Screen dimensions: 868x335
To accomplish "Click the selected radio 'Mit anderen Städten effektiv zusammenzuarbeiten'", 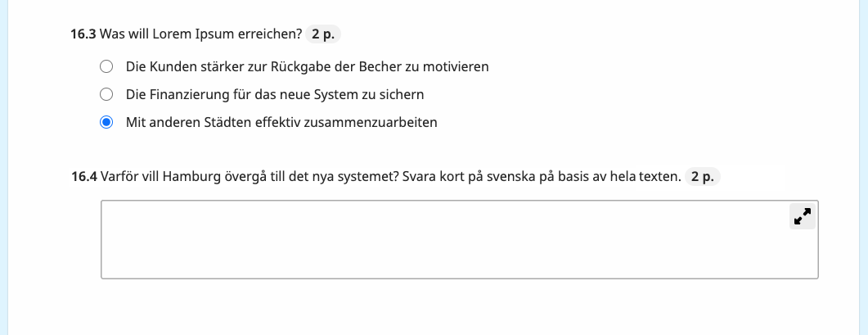I will point(106,122).
